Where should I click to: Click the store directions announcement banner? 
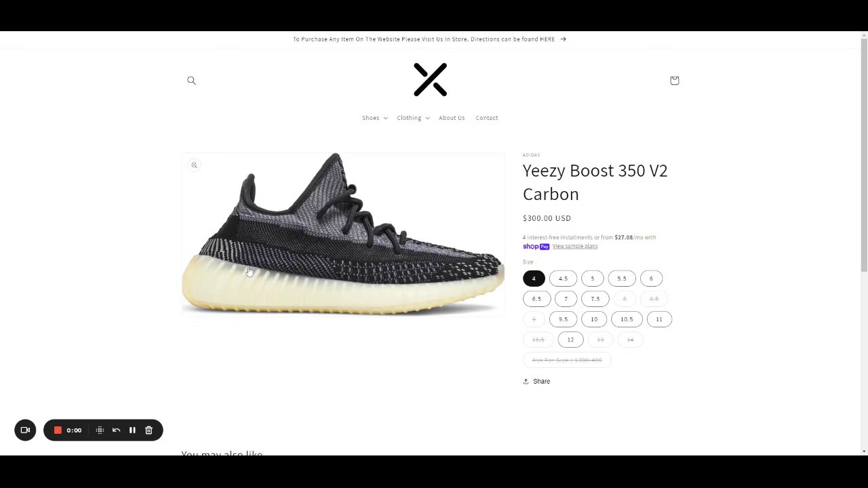(430, 39)
